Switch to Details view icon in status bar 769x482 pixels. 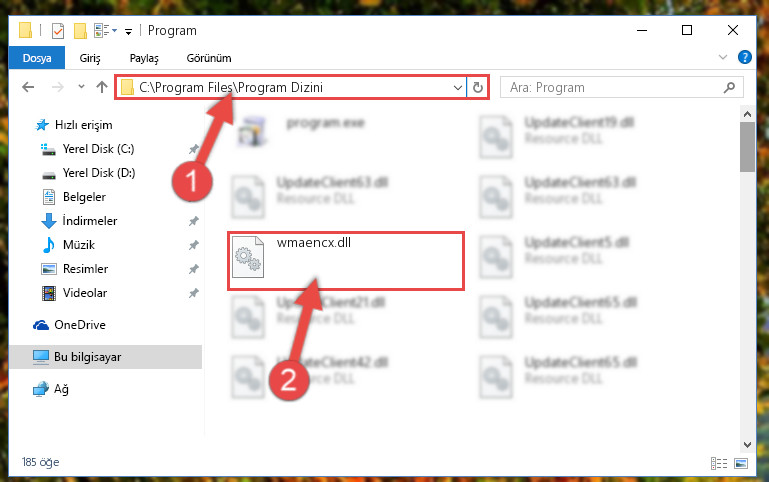pos(719,463)
